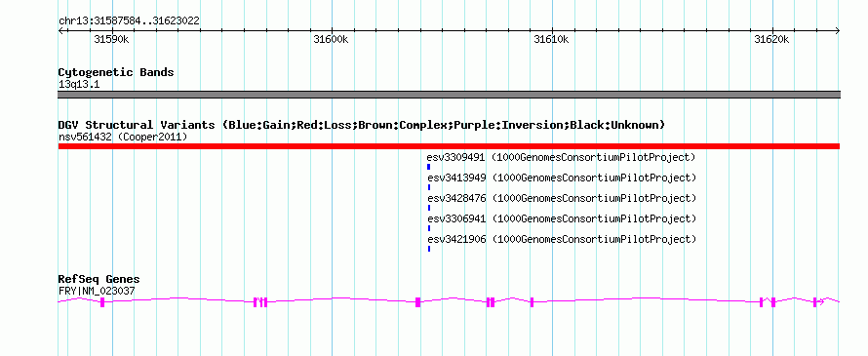Viewport: 868px width, 356px height.
Task: Select FRY exon below the esv3309491 marker
Action: tap(418, 301)
